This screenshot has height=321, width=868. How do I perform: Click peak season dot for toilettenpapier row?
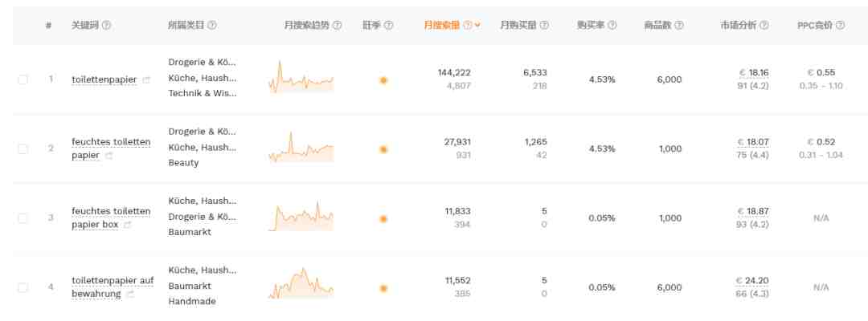383,80
